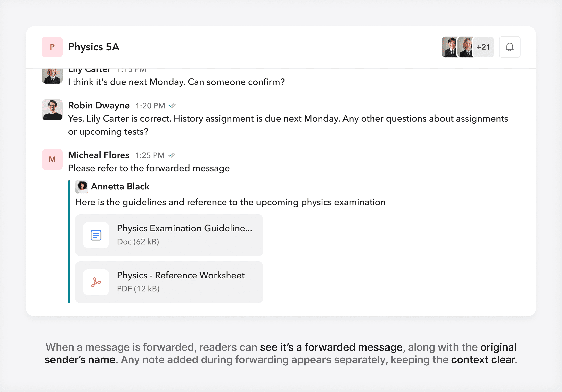This screenshot has width=562, height=392.
Task: Click the Physics 5A channel avatar
Action: 52,47
